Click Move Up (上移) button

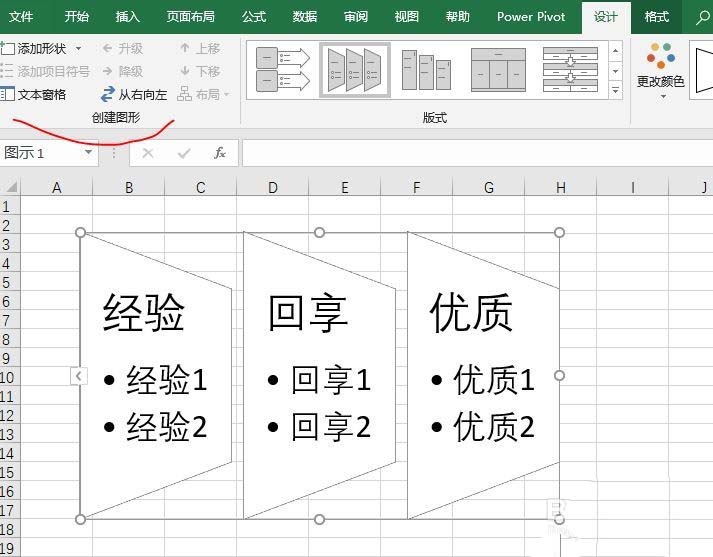pyautogui.click(x=200, y=48)
